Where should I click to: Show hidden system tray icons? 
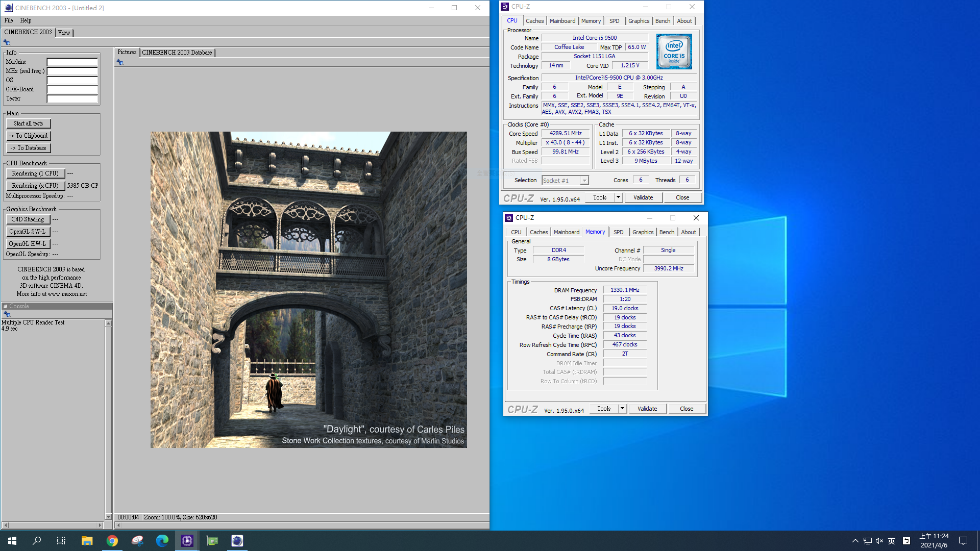point(855,541)
